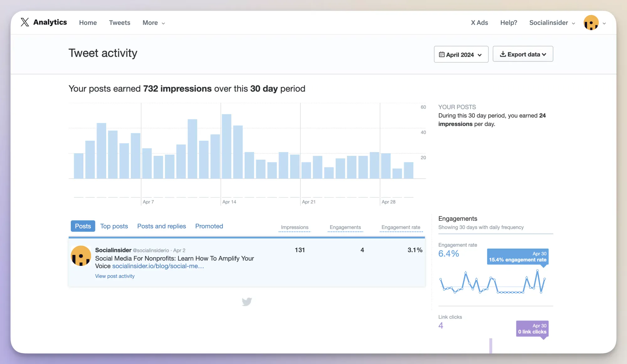Viewport: 627px width, 364px height.
Task: Click the Tweet activity heading
Action: pyautogui.click(x=103, y=53)
